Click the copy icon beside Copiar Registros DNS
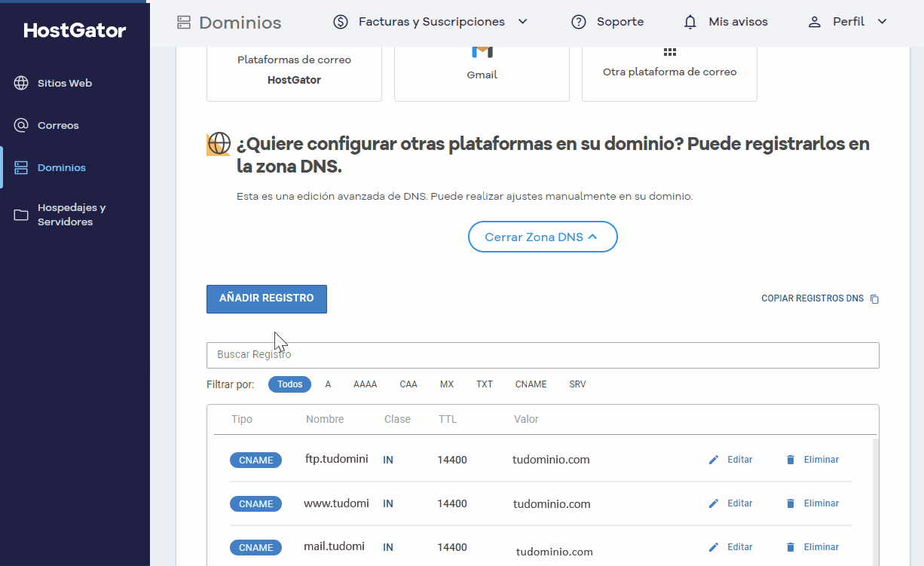924x566 pixels. [x=874, y=299]
